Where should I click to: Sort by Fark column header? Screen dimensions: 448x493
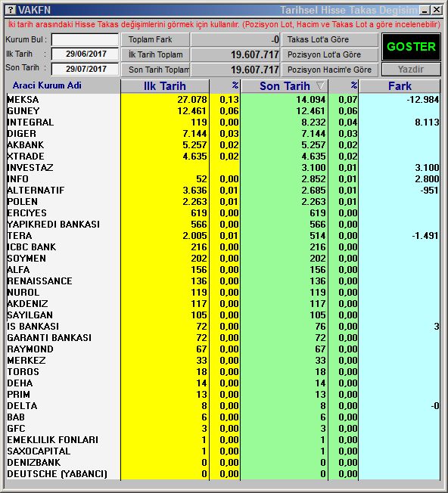tap(400, 86)
